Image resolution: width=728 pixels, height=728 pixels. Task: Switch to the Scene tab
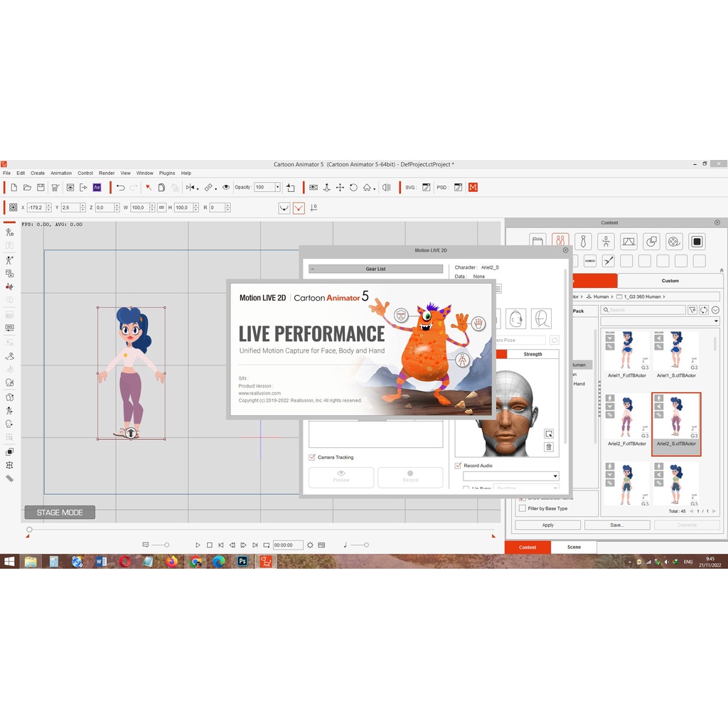coord(574,547)
